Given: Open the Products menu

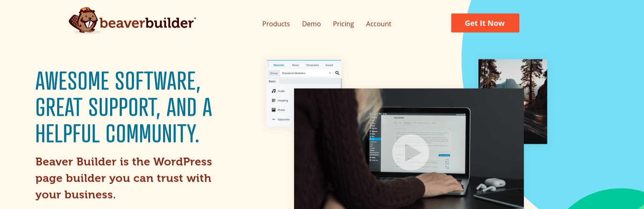Looking at the screenshot, I should tap(276, 24).
